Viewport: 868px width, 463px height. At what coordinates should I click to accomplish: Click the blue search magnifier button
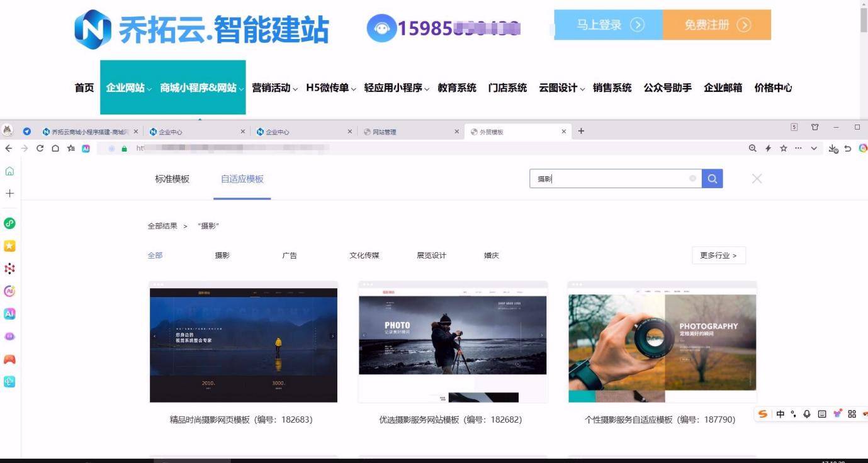(x=712, y=179)
